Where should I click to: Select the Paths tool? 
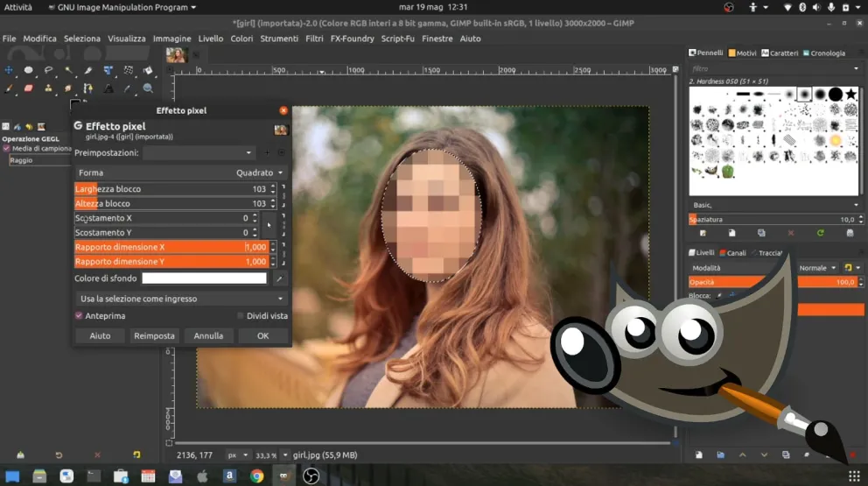[x=88, y=88]
